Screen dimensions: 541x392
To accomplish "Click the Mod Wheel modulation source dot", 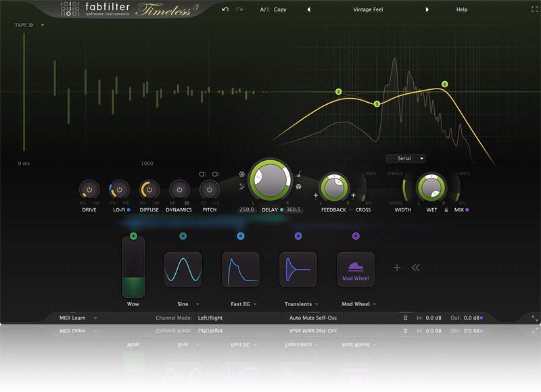I will click(x=356, y=236).
